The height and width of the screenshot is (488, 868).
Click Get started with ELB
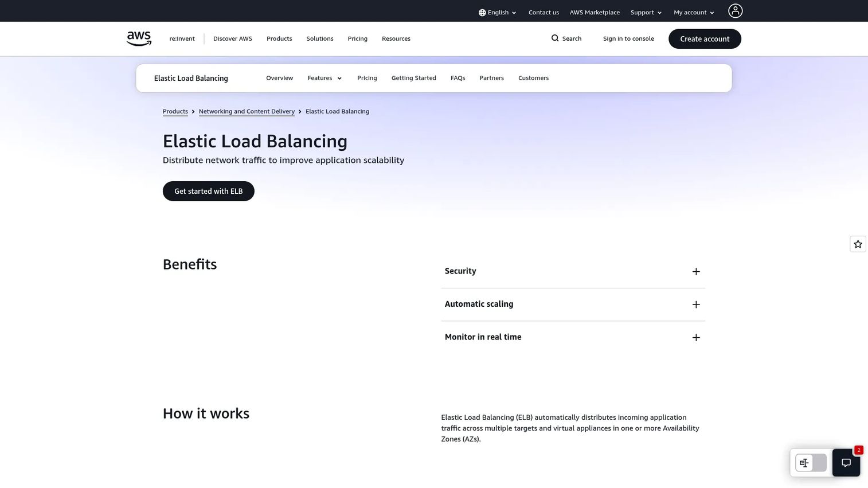pos(209,191)
